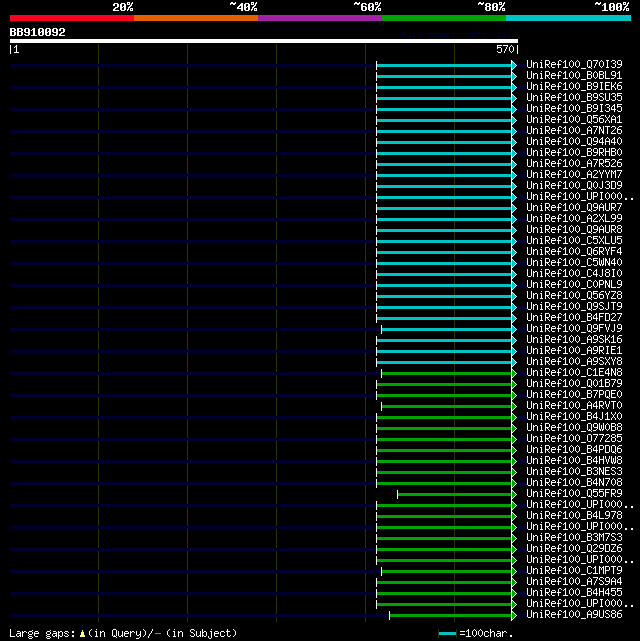Open hit label UniRef100_A9SXY8
Screen dimensions: 640x641
point(574,361)
